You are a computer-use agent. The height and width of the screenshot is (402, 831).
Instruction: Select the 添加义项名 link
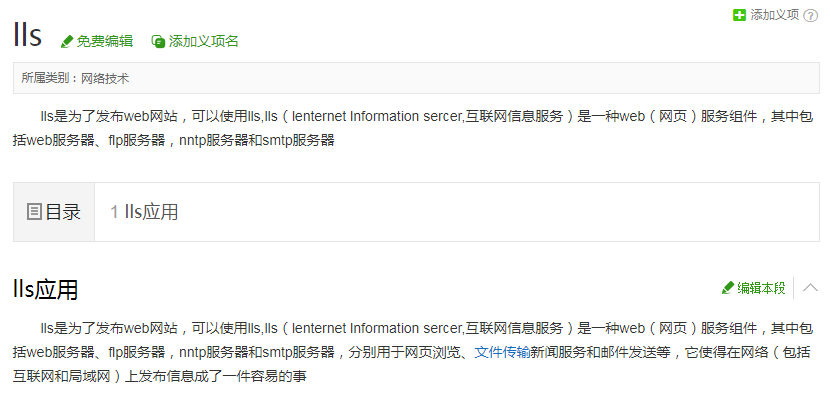pos(204,41)
